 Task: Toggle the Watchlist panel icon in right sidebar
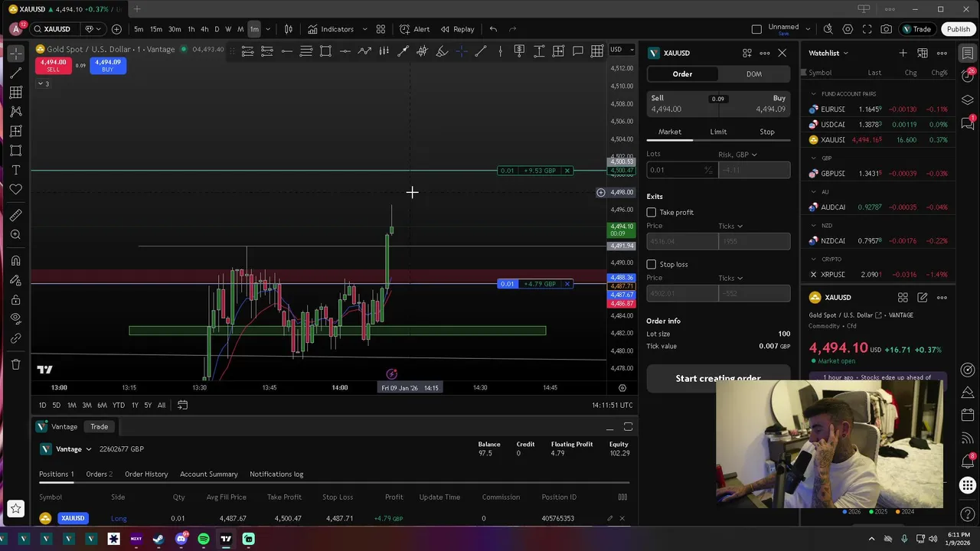tap(968, 53)
